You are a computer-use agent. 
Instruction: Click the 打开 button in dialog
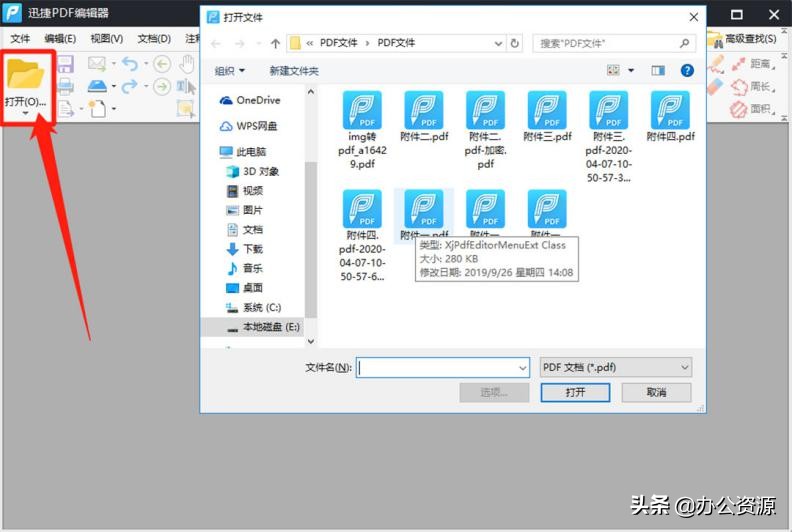575,393
